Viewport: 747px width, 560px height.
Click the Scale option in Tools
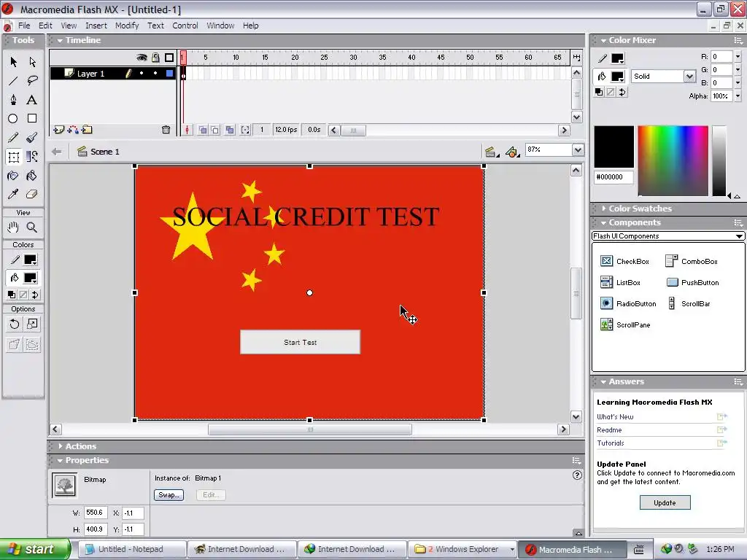[32, 324]
